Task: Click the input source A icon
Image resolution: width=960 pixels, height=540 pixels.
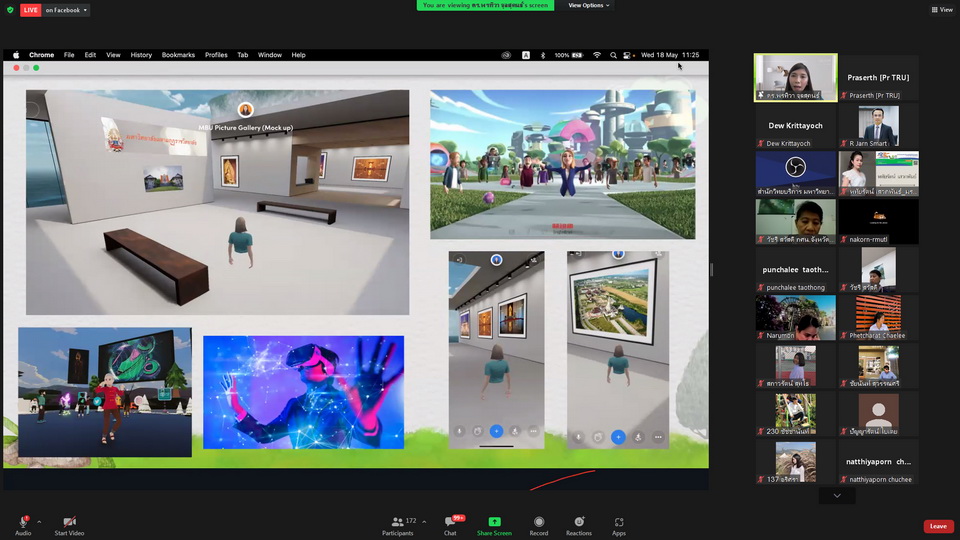Action: click(525, 55)
